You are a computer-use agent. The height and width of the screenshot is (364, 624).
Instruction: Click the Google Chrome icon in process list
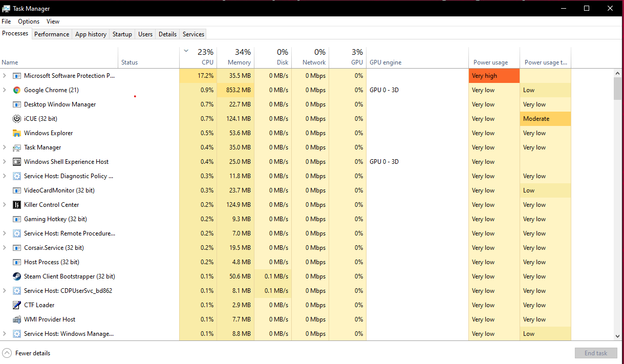tap(16, 90)
